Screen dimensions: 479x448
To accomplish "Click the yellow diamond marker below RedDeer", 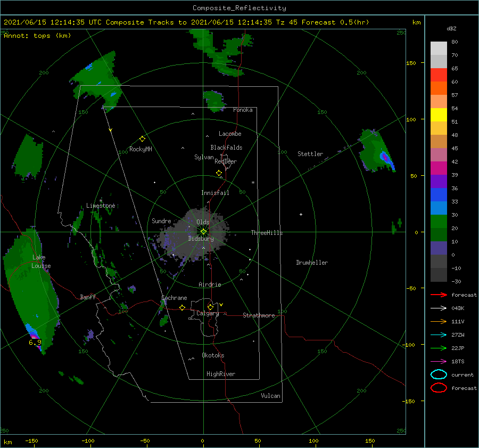I will click(219, 173).
